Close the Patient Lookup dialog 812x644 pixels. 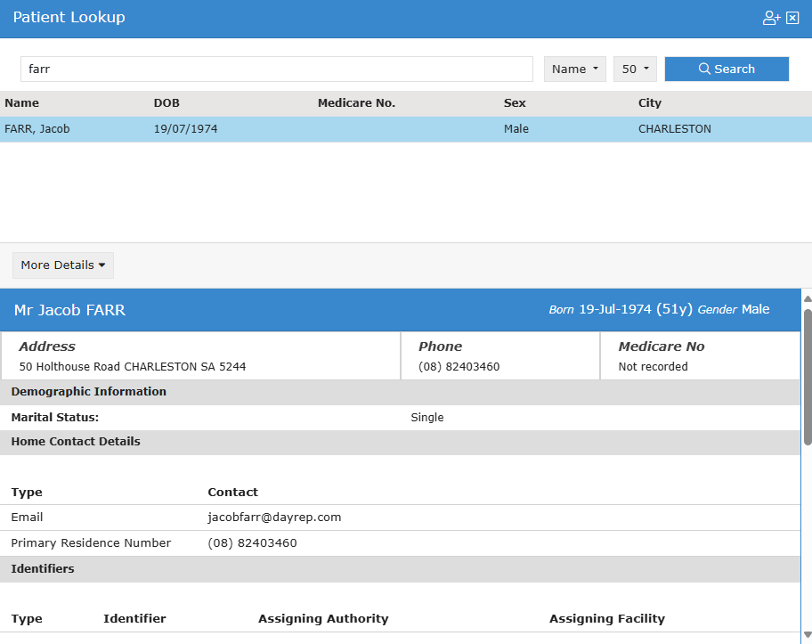792,18
